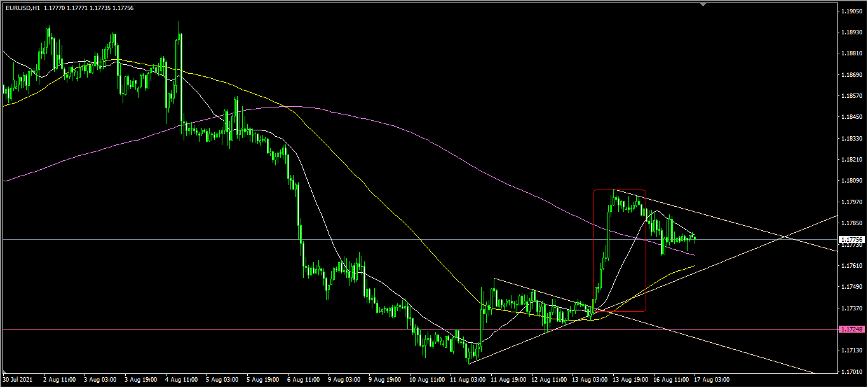
Task: Click the 1.17610 price scale label
Action: tap(851, 266)
